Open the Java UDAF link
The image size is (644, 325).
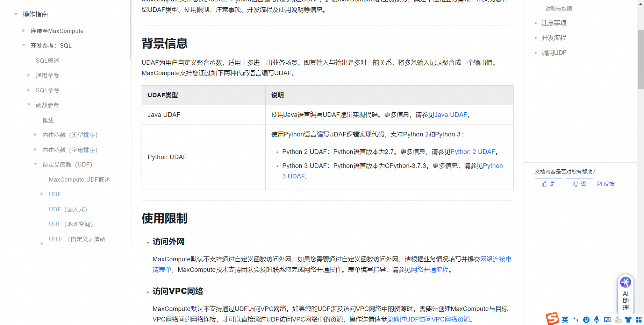pyautogui.click(x=451, y=115)
